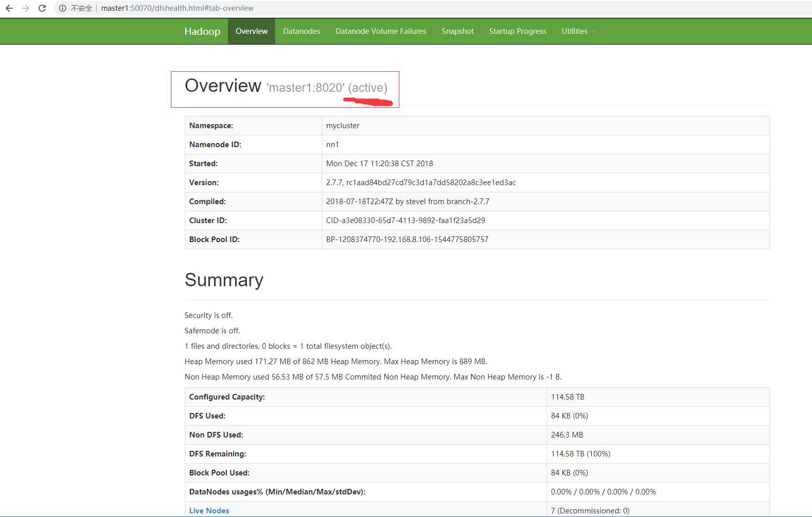The image size is (812, 517).
Task: Follow the Live Nodes link
Action: [x=209, y=511]
